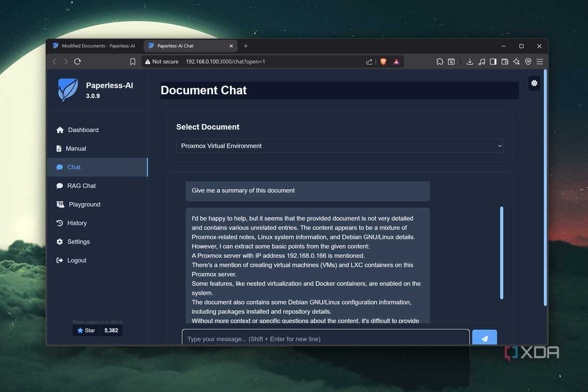Click the 'Select Document' label

[x=208, y=127]
